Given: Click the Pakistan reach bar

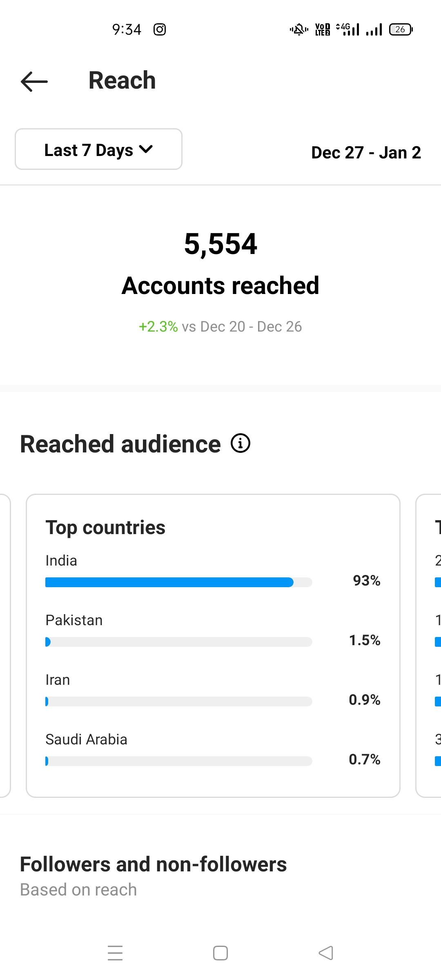Looking at the screenshot, I should [179, 642].
